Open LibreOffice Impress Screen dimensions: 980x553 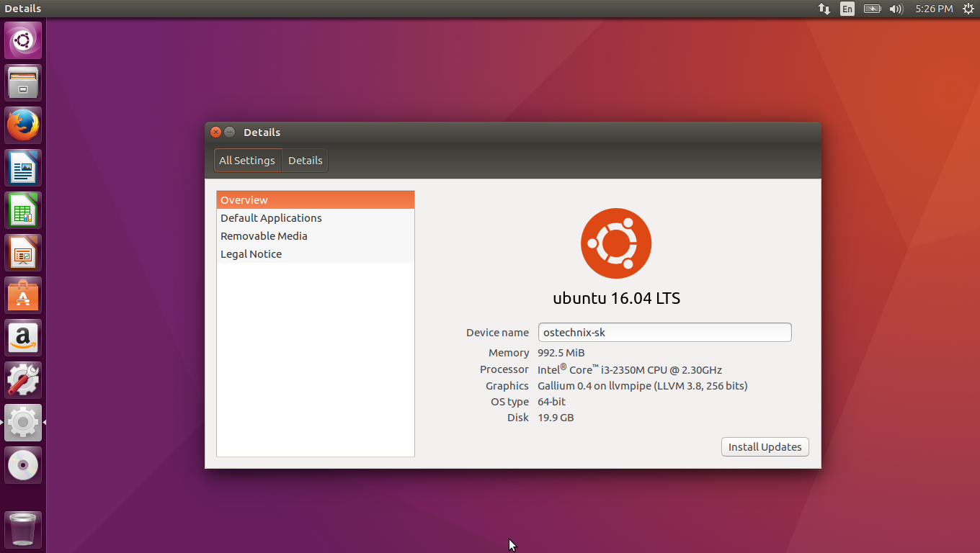tap(22, 252)
